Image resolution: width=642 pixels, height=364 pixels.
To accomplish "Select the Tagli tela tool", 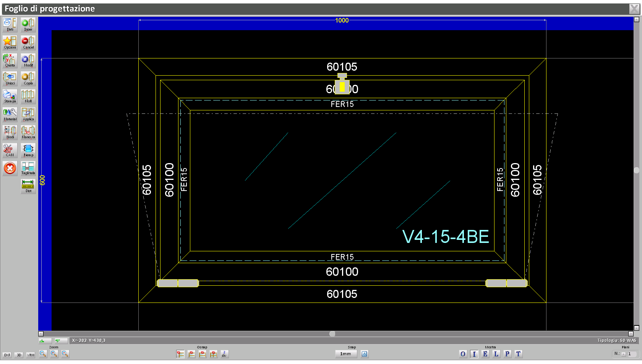I will [x=28, y=168].
